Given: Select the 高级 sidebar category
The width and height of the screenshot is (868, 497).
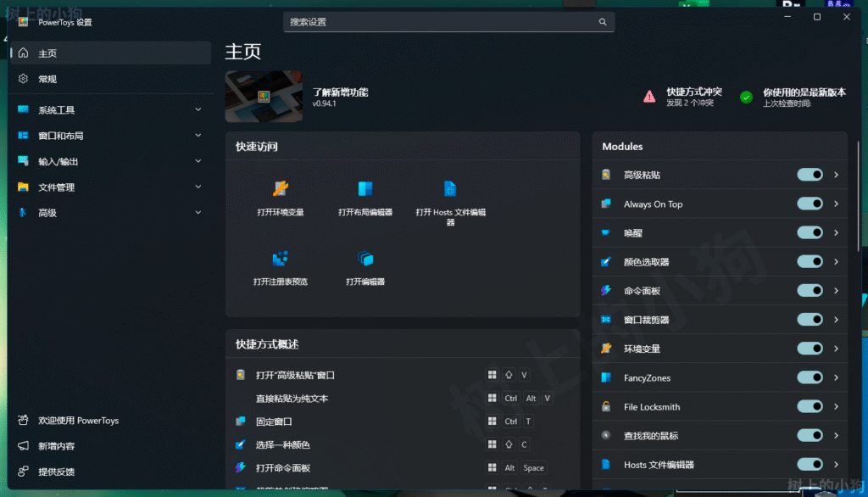Looking at the screenshot, I should pyautogui.click(x=111, y=212).
